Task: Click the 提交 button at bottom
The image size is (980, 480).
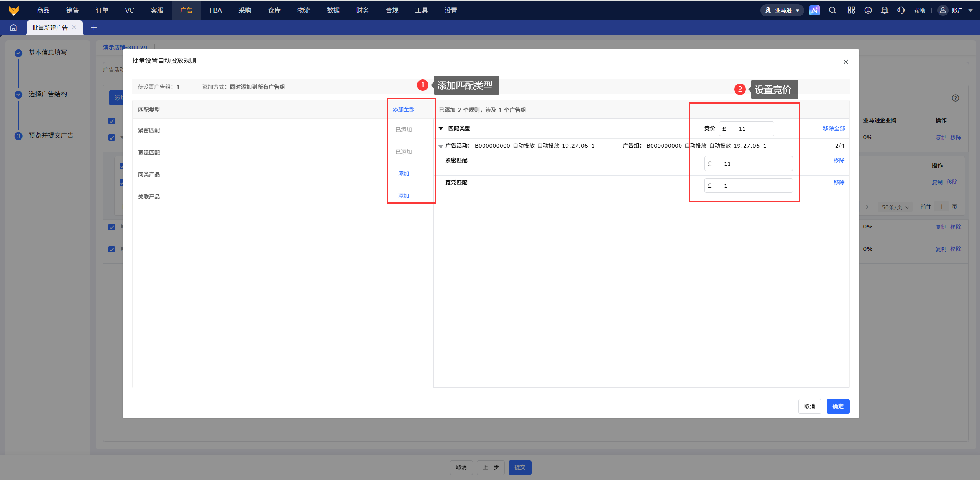Action: [x=520, y=467]
